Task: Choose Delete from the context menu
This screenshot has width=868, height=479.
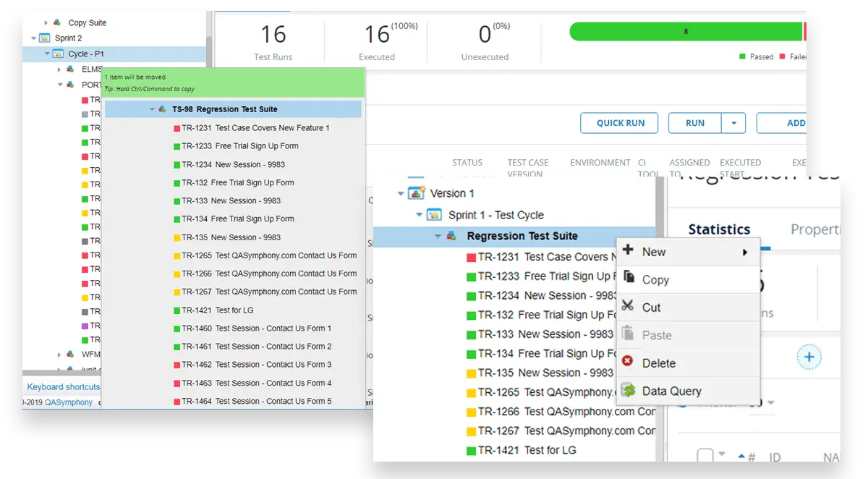Action: click(658, 363)
